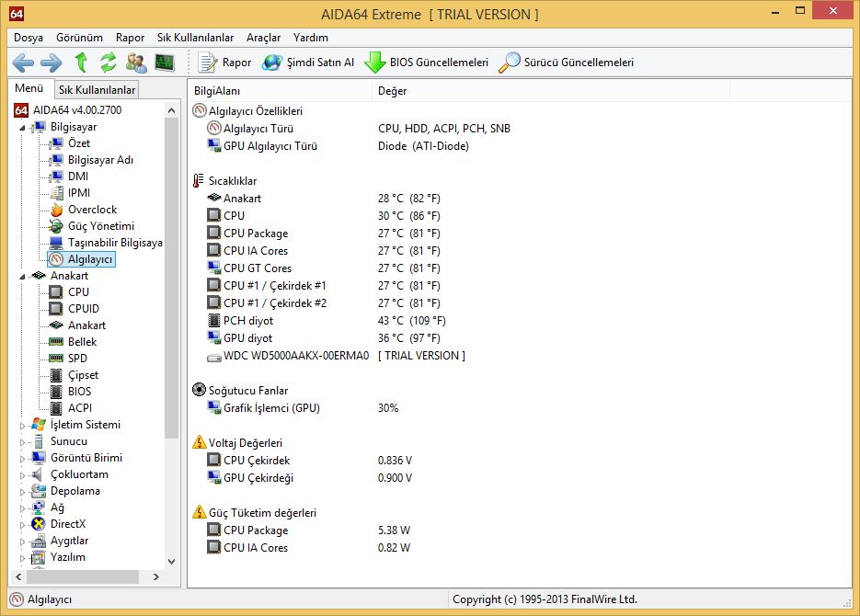Click the green Refresh arrows icon

tap(109, 63)
